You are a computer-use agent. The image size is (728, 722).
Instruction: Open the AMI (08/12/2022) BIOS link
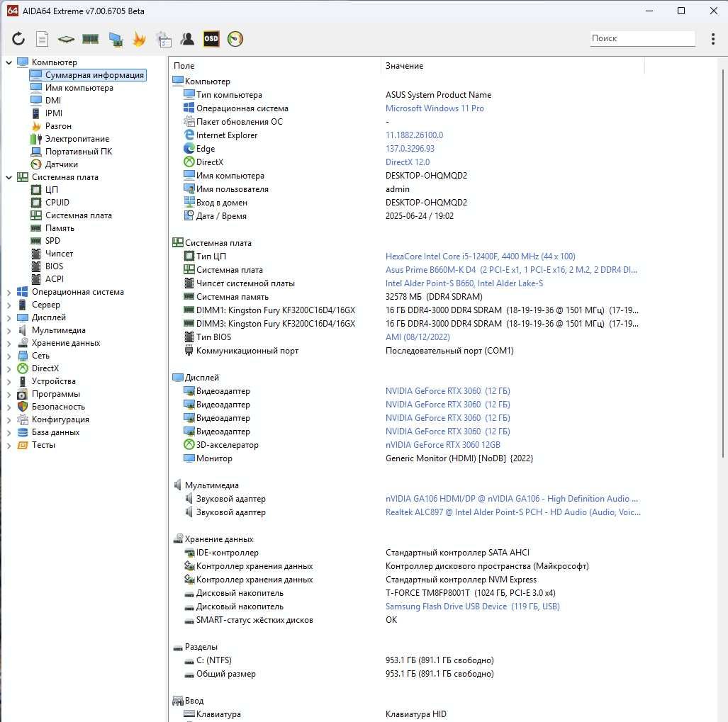click(418, 337)
